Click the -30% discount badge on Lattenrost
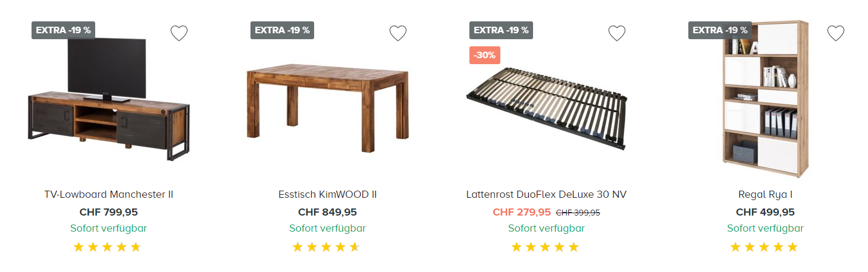 pos(485,55)
